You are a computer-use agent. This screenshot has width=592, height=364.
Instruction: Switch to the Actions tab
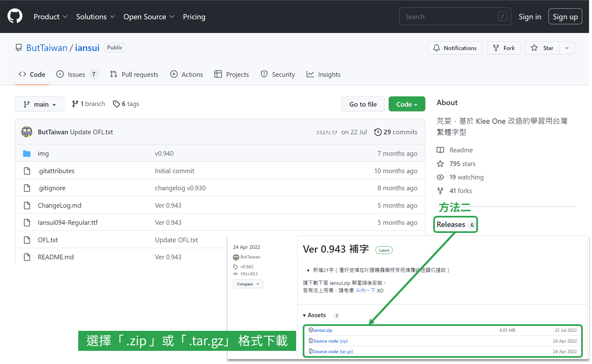point(186,74)
